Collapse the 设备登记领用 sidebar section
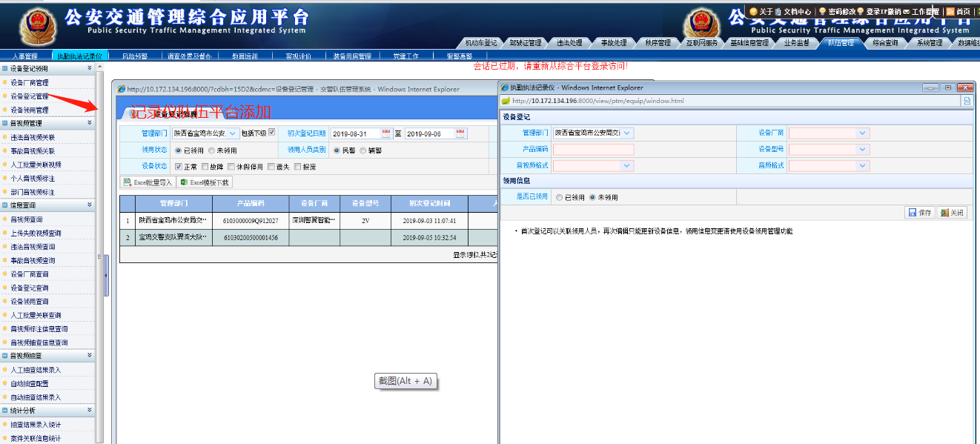The width and height of the screenshot is (980, 444). [x=90, y=68]
